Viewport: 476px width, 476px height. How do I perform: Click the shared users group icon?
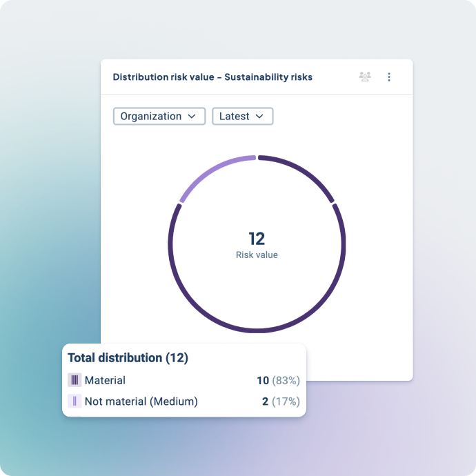pos(365,77)
